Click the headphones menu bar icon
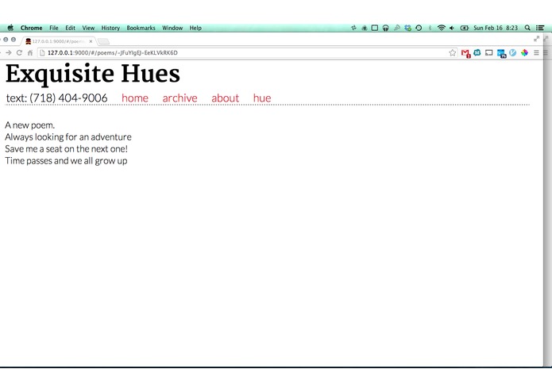This screenshot has height=392, width=552. click(x=385, y=28)
